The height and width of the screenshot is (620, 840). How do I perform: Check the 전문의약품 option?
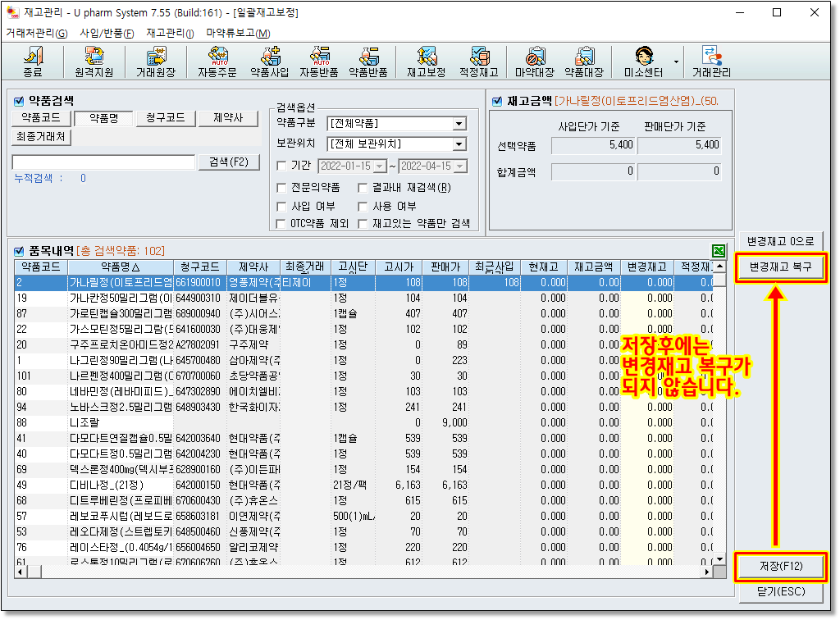click(x=281, y=187)
